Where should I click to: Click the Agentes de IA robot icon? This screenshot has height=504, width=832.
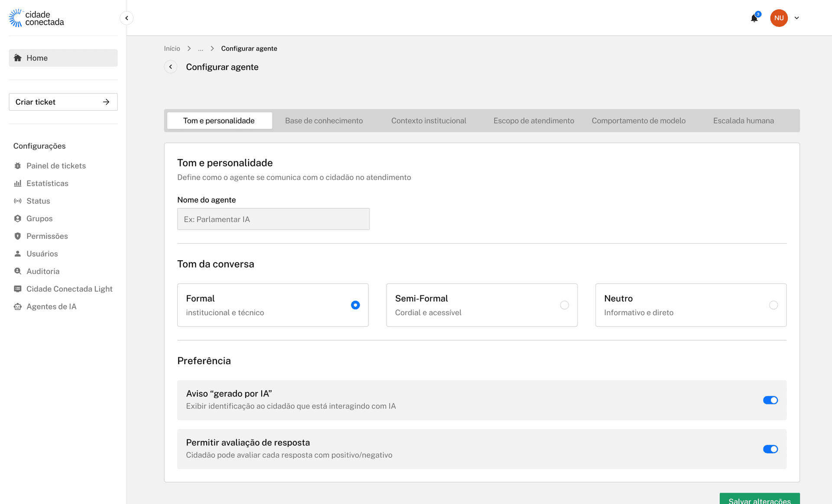coord(18,307)
